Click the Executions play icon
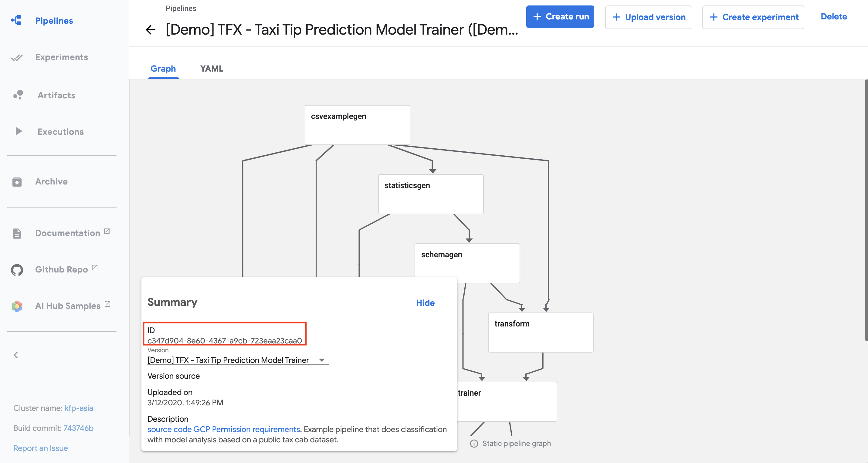The image size is (868, 463). pos(19,131)
